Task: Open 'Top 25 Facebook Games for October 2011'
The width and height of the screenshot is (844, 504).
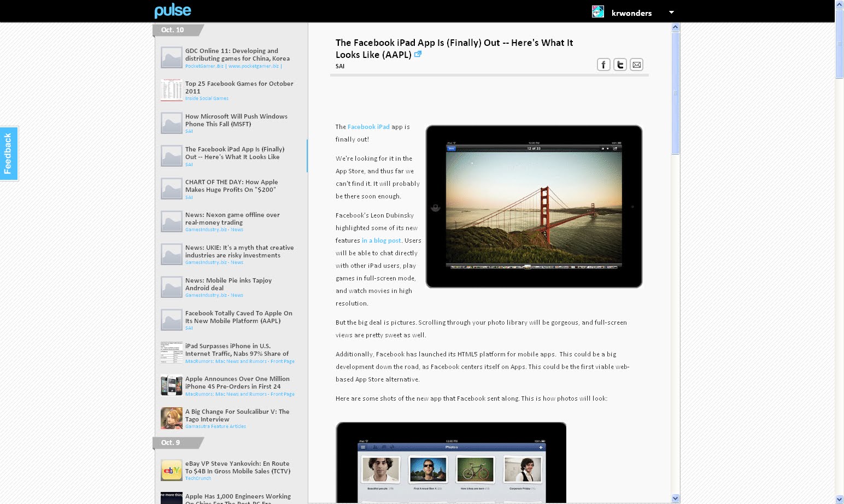Action: coord(239,87)
